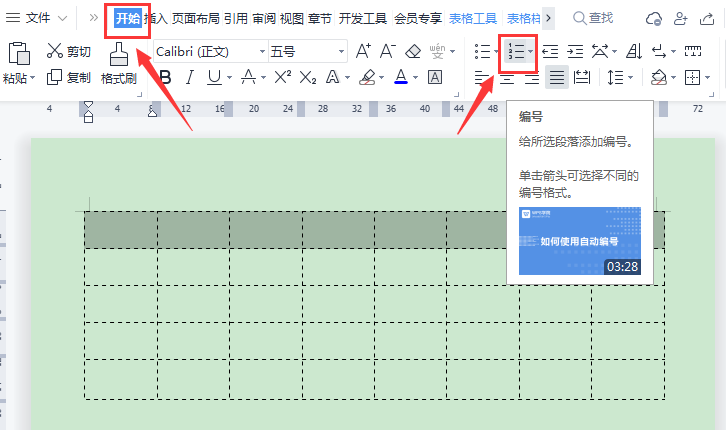Clear formatting with the eraser icon
Screen dimensions: 726x430
click(413, 51)
